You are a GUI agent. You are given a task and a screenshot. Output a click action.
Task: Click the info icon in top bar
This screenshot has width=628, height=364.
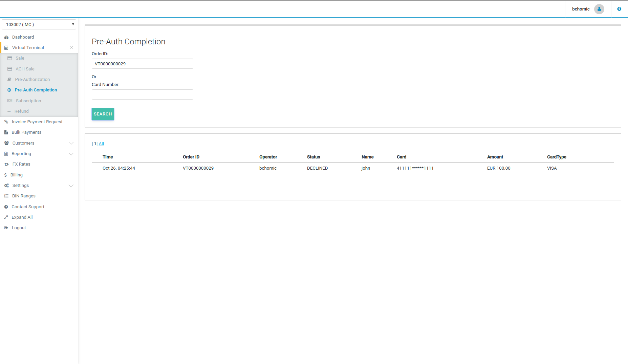tap(619, 9)
